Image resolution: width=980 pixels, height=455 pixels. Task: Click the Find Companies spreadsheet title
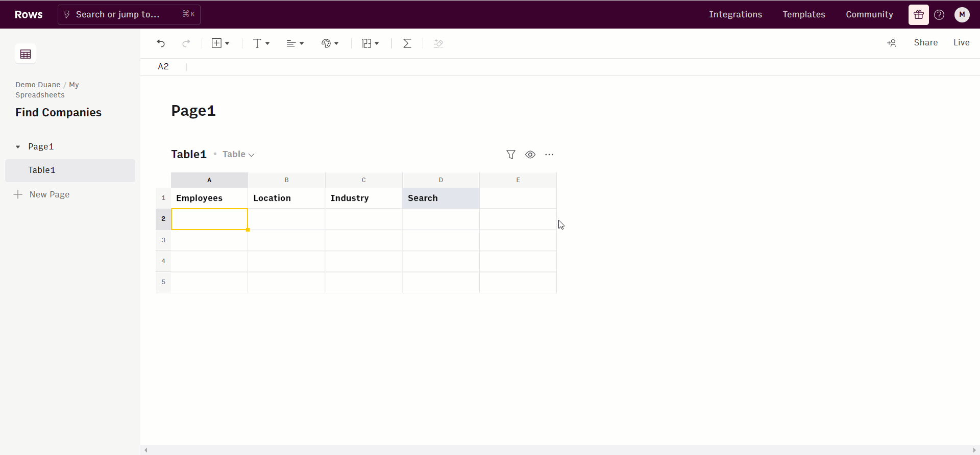pyautogui.click(x=58, y=113)
